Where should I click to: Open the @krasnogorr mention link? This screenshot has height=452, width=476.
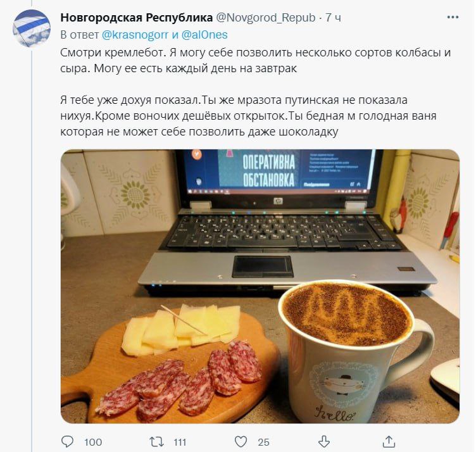pyautogui.click(x=135, y=35)
